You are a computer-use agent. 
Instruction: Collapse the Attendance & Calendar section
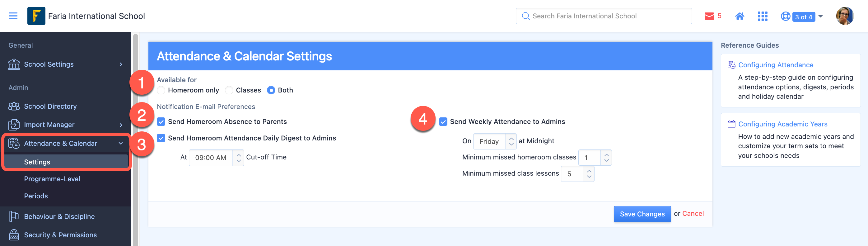click(121, 144)
